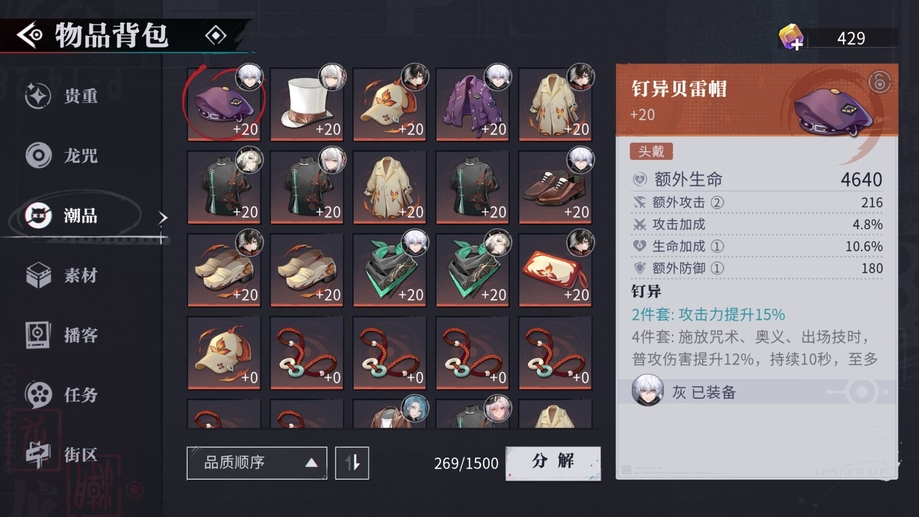919x517 pixels.
Task: Expand the 潮品 category chevron arrow
Action: click(x=163, y=218)
